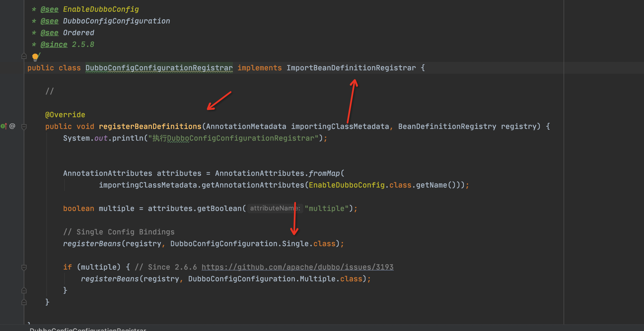Collapse the Javadoc comment fold marker above the class

[x=24, y=56]
